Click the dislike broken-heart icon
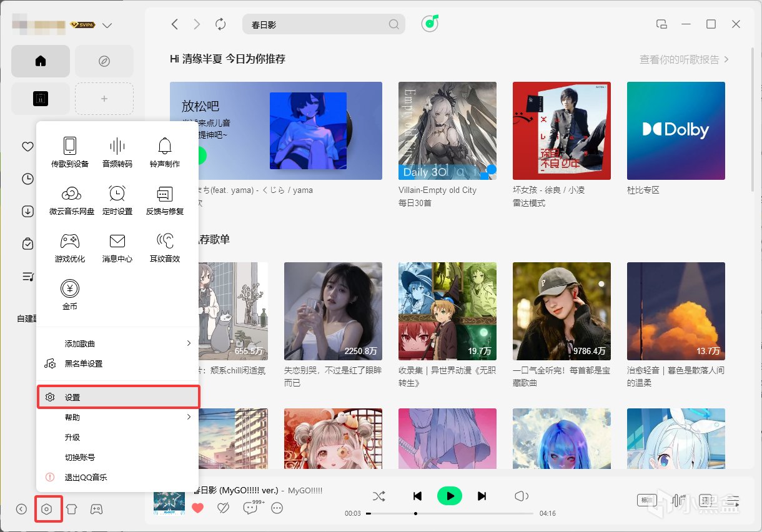 [224, 508]
